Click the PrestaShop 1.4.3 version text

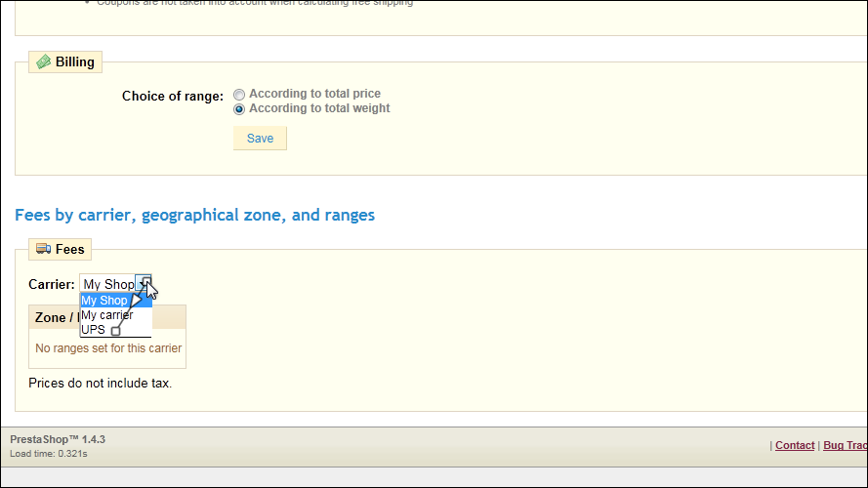(58, 439)
